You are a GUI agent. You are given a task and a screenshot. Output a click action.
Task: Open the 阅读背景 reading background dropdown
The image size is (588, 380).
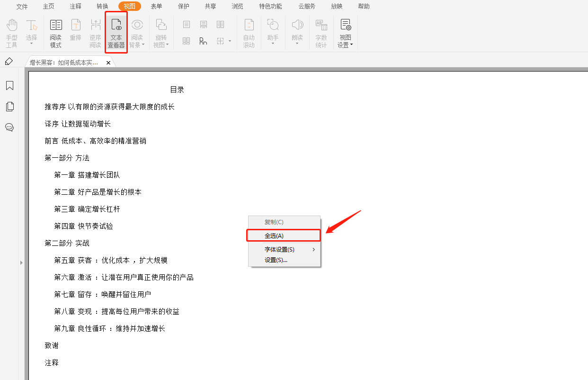(x=137, y=34)
